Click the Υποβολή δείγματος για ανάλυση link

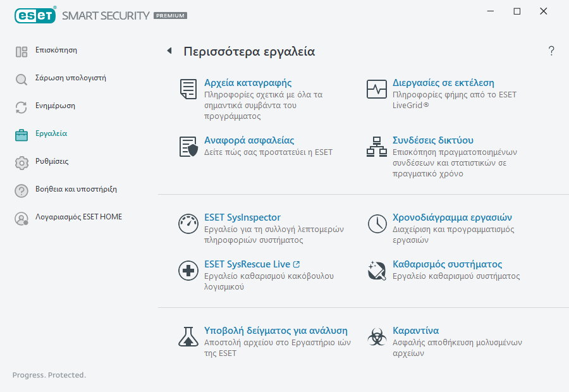[x=275, y=330]
